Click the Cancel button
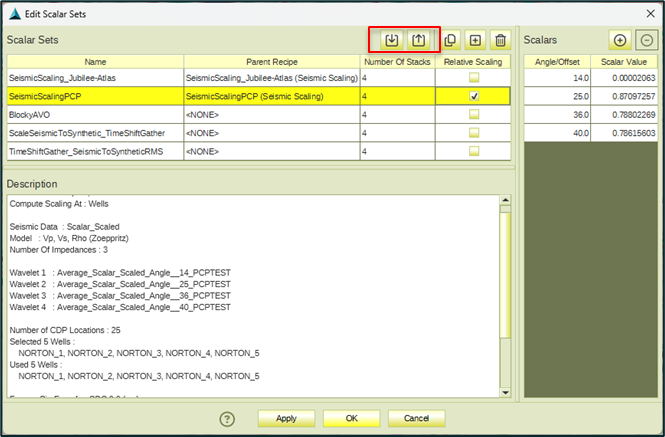Viewport: 665px width, 437px height. click(x=416, y=418)
